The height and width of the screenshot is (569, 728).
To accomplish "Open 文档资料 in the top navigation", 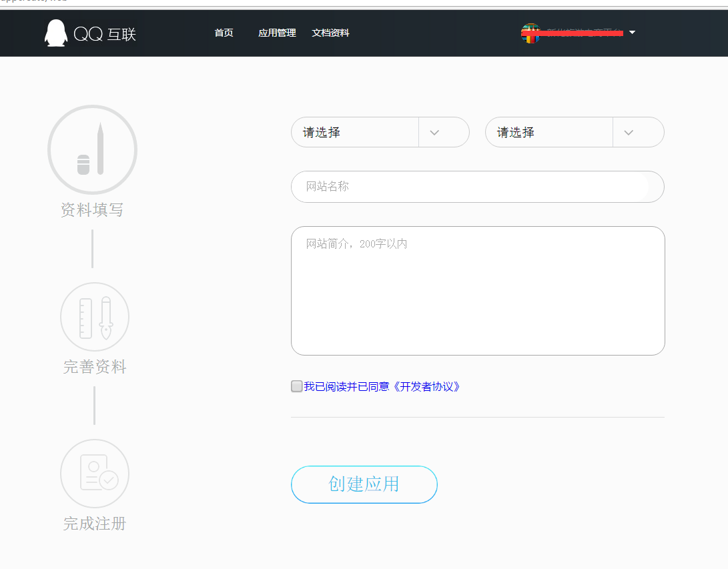I will point(330,33).
